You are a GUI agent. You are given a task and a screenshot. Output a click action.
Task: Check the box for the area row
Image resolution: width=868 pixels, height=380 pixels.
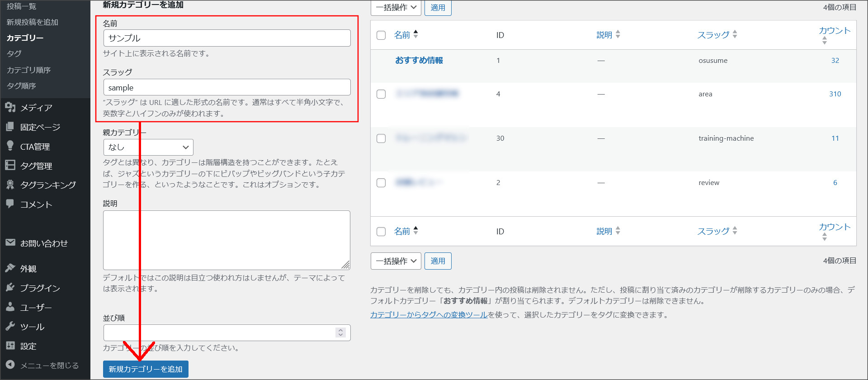tap(381, 94)
